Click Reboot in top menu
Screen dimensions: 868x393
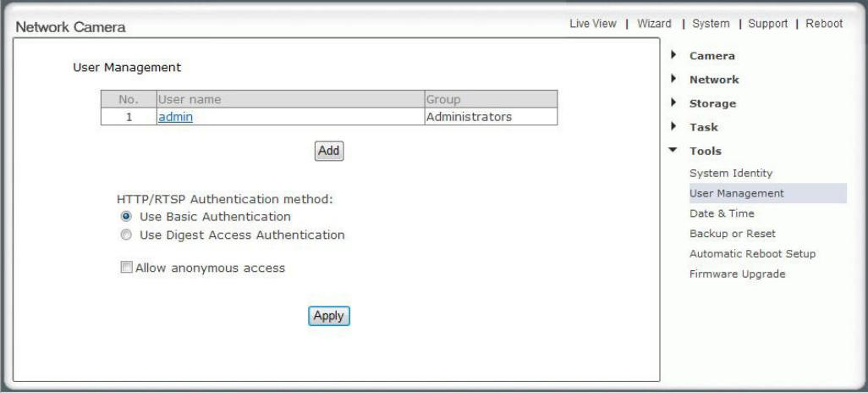pos(824,24)
